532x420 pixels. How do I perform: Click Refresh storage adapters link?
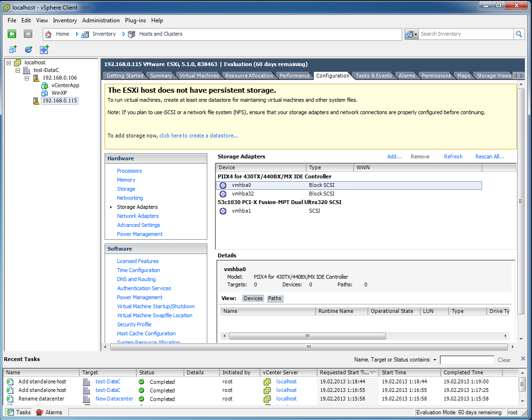coord(453,156)
